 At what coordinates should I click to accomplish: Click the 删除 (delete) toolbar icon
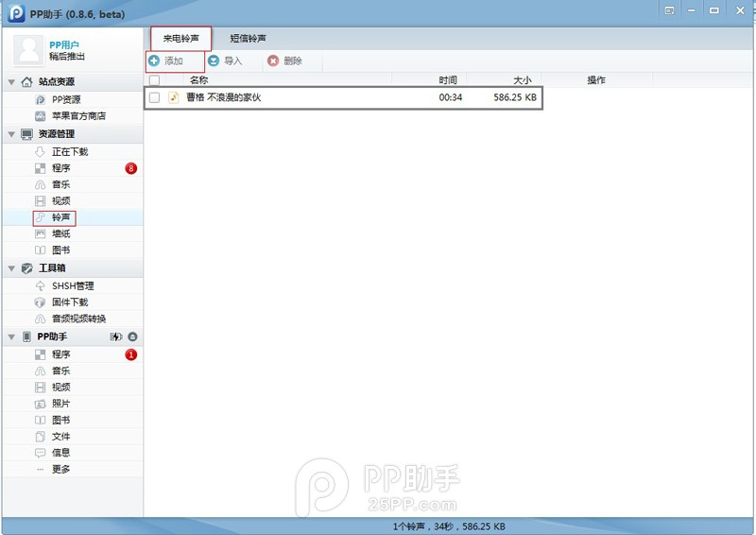(273, 60)
